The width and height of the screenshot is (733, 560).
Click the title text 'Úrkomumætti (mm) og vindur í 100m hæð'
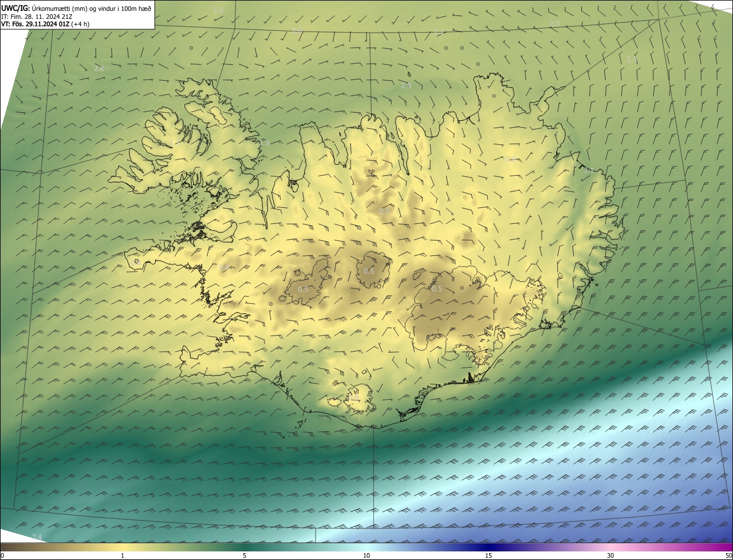91,8
